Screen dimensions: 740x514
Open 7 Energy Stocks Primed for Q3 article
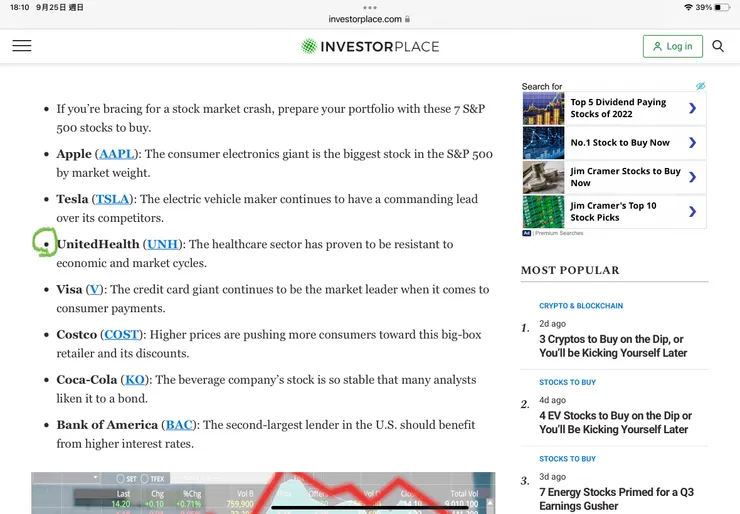click(x=616, y=499)
